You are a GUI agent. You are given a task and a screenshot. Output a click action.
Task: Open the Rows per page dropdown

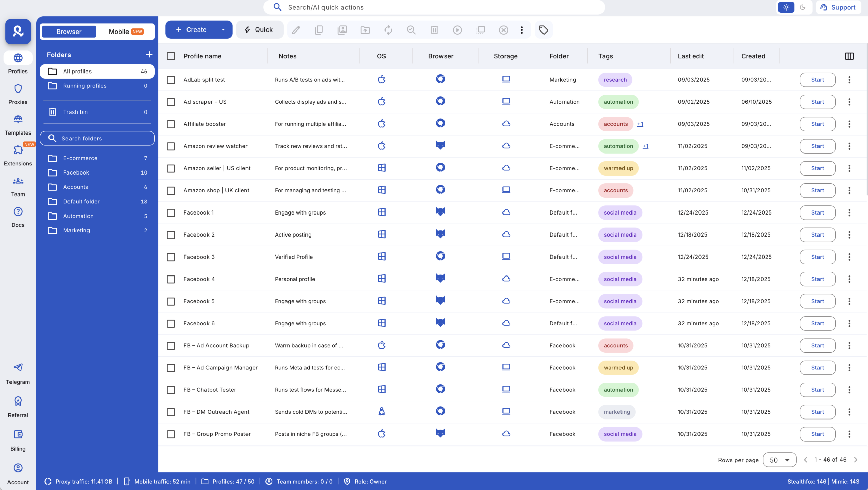(779, 460)
